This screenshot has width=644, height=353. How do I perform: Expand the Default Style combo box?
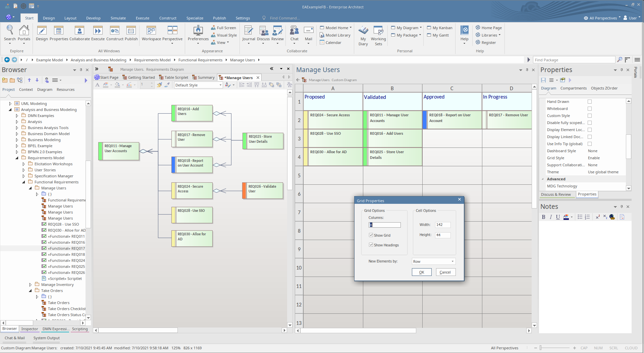point(199,85)
